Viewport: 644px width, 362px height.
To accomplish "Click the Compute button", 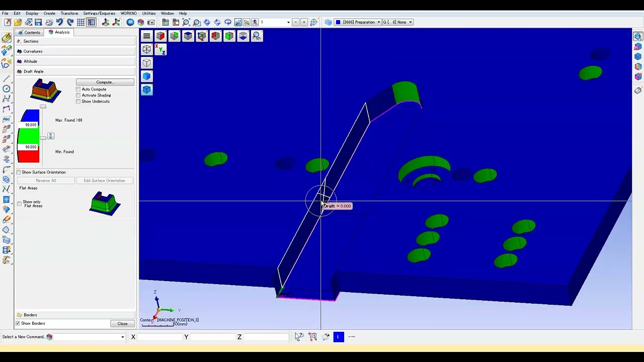I will (x=105, y=82).
